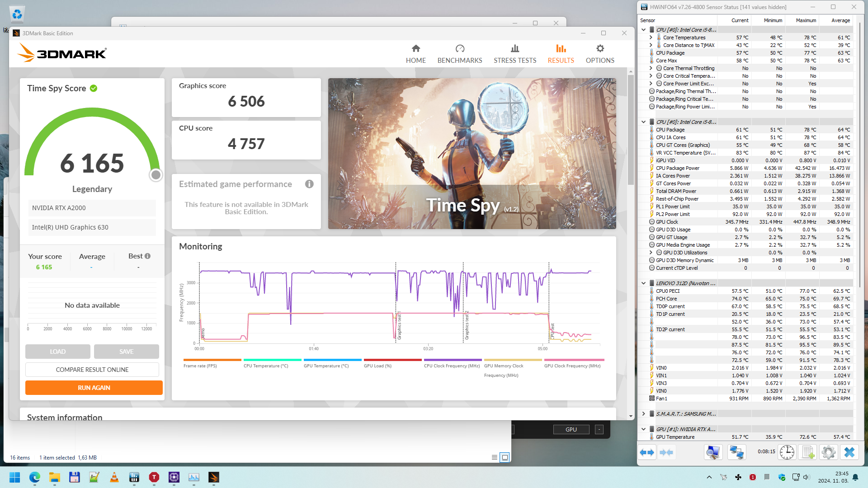This screenshot has width=868, height=488.
Task: Click HWiNFO expand-layout arrows button
Action: tap(647, 452)
